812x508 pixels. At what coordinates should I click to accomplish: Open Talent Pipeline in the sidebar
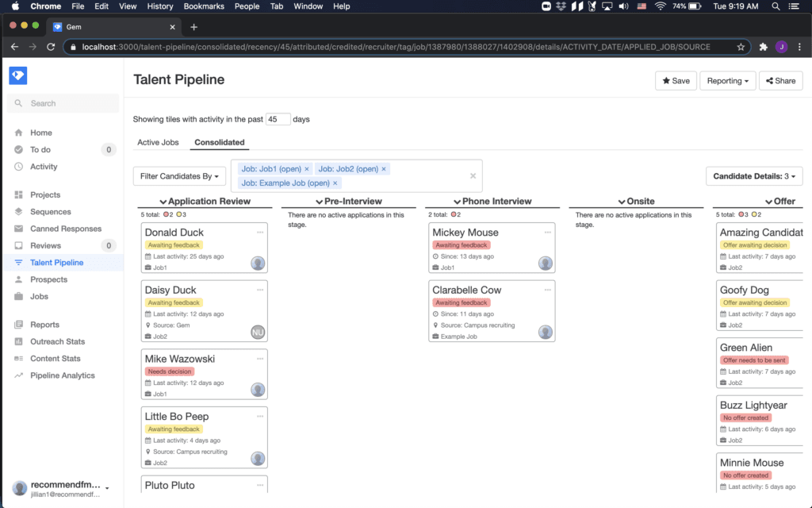[x=56, y=263]
